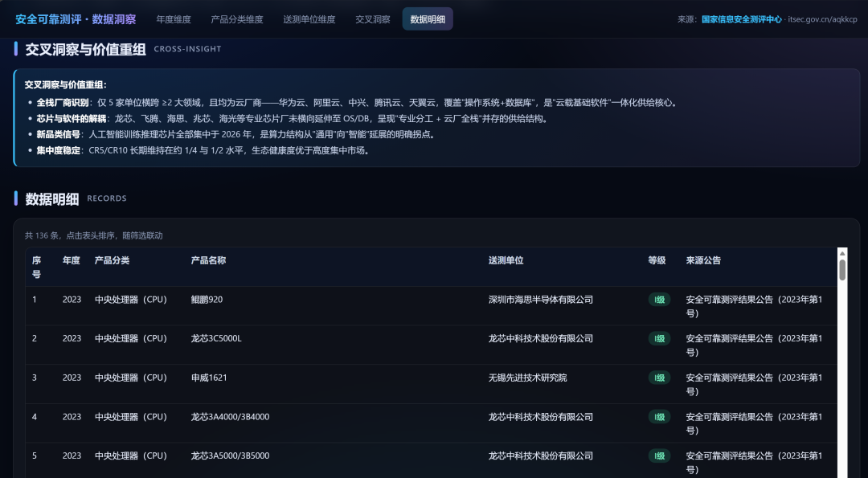Click the 中央处理器（CPU） cell in the 申威1621 row
The image size is (868, 478).
[x=131, y=378]
